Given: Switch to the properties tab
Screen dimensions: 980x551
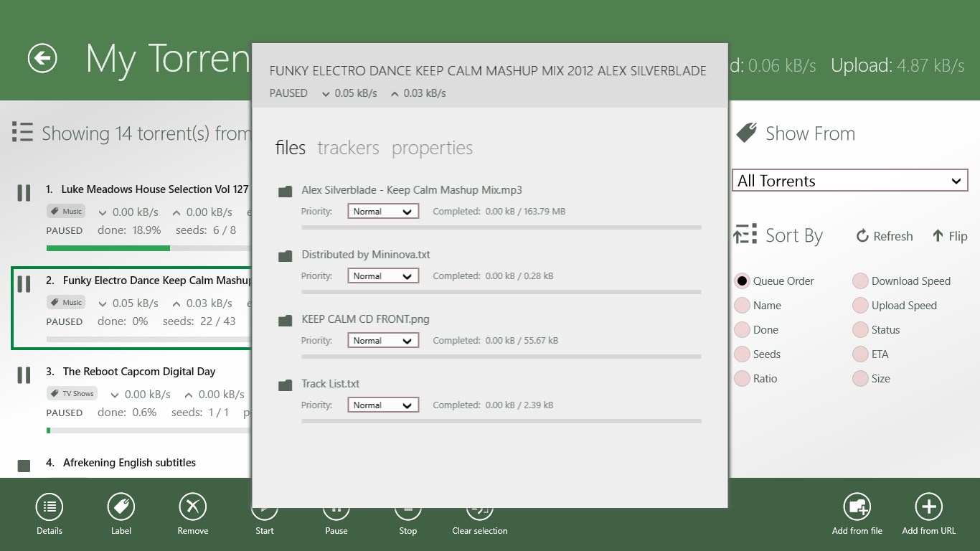Looking at the screenshot, I should tap(432, 149).
